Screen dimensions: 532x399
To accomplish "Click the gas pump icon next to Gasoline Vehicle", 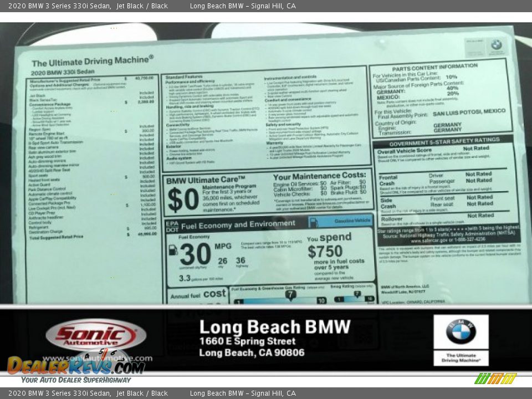I will coord(314,222).
